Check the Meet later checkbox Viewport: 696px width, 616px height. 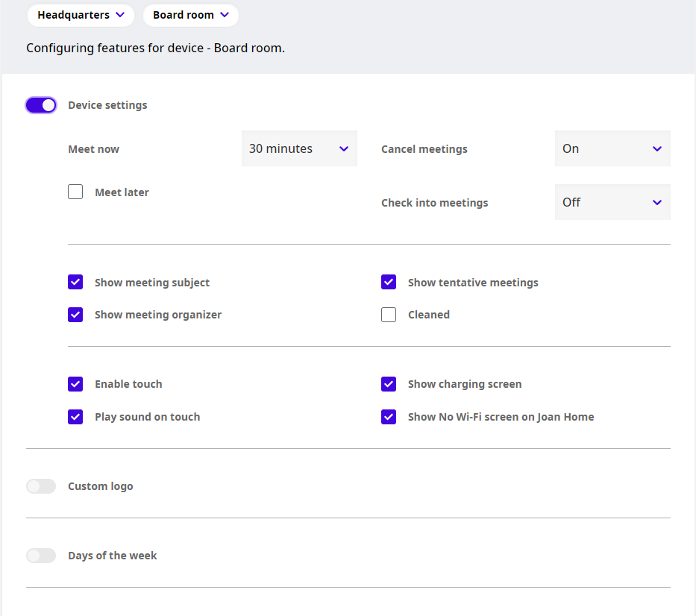[x=75, y=192]
